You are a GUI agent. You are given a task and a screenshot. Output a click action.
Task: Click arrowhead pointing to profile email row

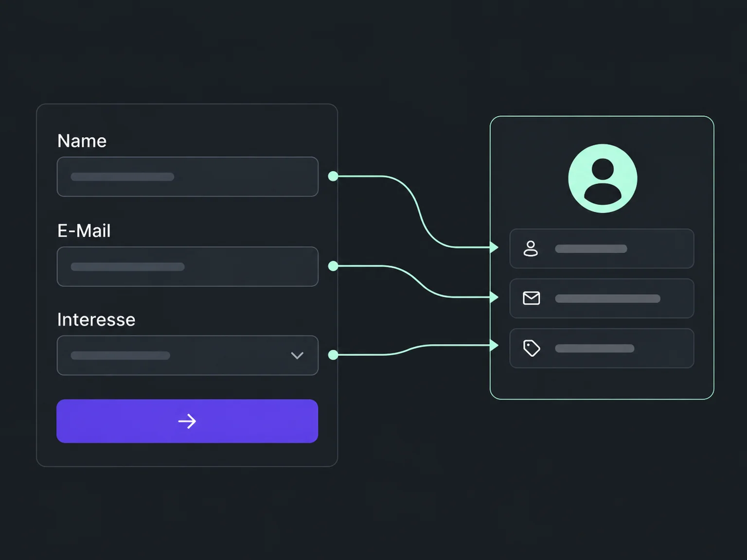[494, 297]
